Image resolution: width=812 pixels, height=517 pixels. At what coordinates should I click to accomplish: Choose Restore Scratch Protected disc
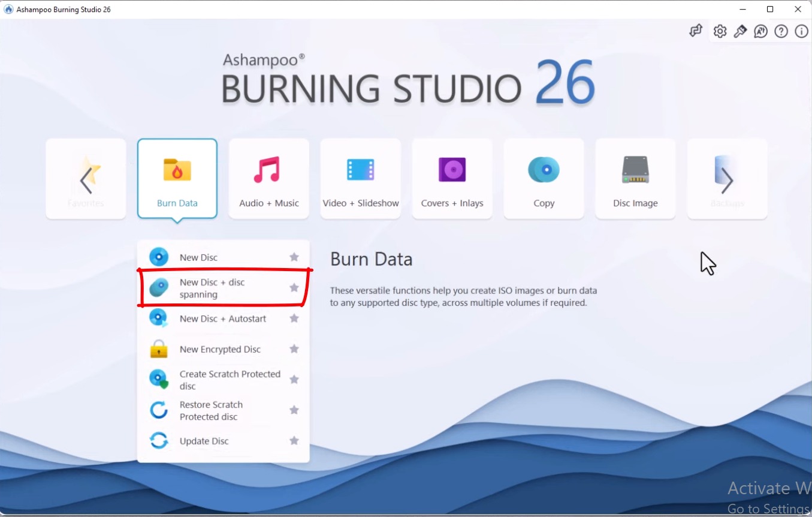pos(224,410)
